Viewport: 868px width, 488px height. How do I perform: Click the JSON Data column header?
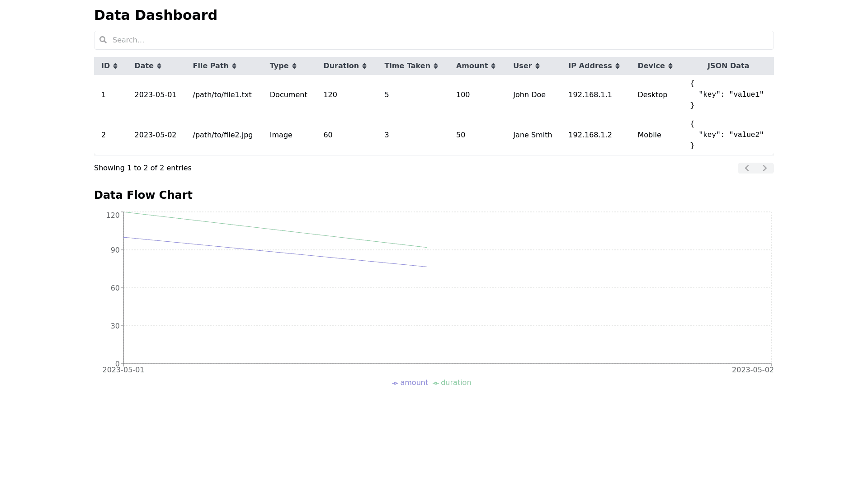point(728,66)
